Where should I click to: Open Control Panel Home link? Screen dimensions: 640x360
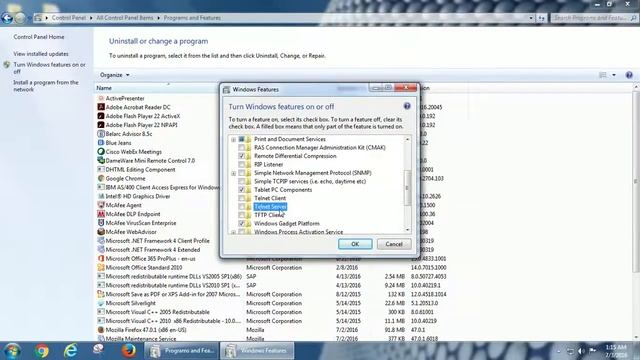point(39,37)
